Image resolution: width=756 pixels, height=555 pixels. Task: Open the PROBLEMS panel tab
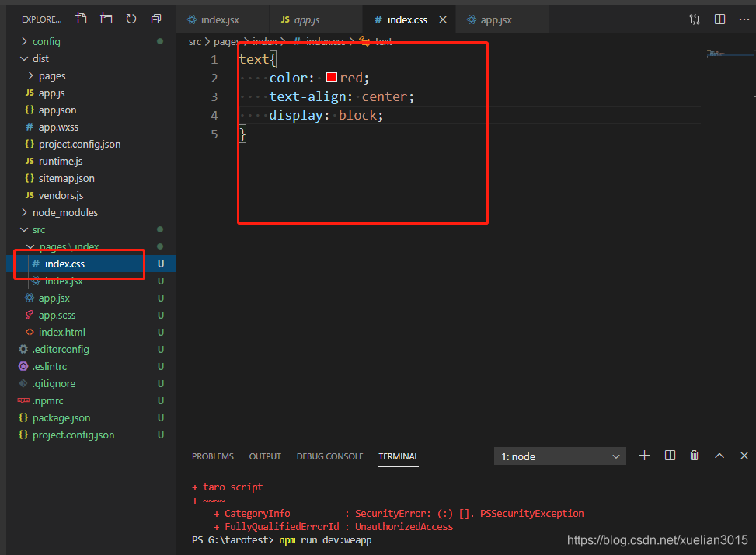pyautogui.click(x=213, y=456)
